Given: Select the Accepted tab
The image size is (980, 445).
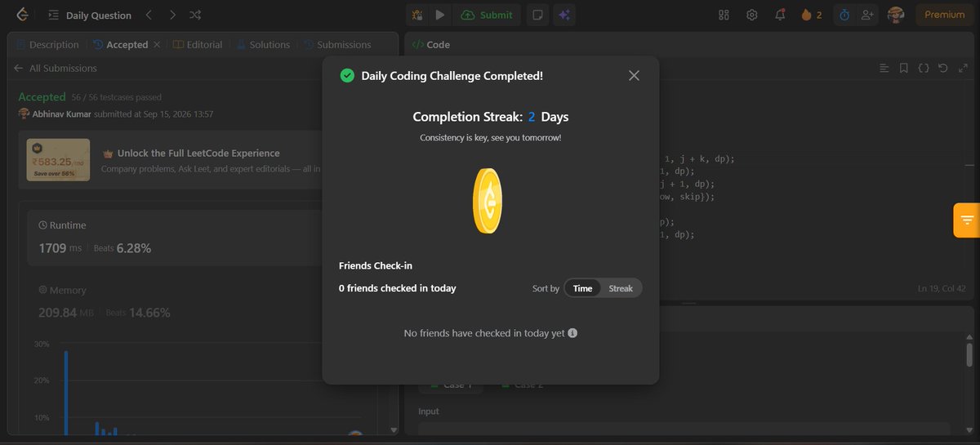Looking at the screenshot, I should (121, 45).
